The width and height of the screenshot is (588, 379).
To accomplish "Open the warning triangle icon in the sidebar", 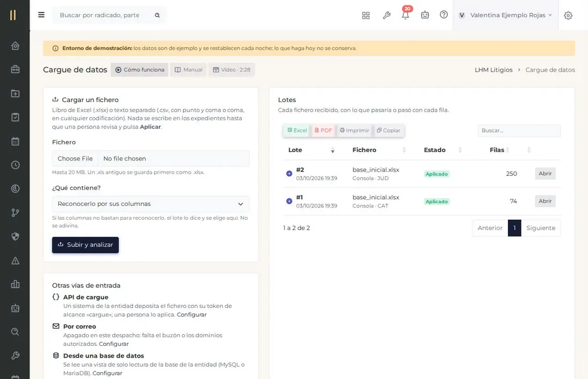I will click(15, 260).
